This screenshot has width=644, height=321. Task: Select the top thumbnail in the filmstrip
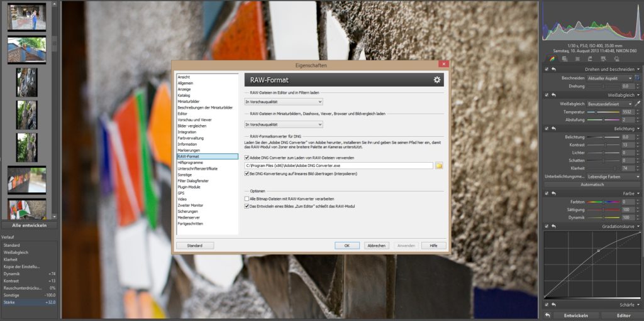click(26, 16)
